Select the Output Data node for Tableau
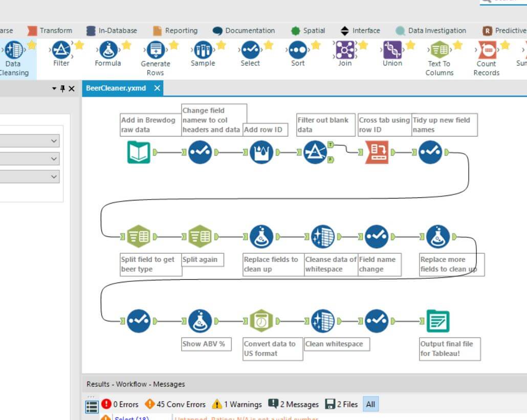 [x=438, y=321]
